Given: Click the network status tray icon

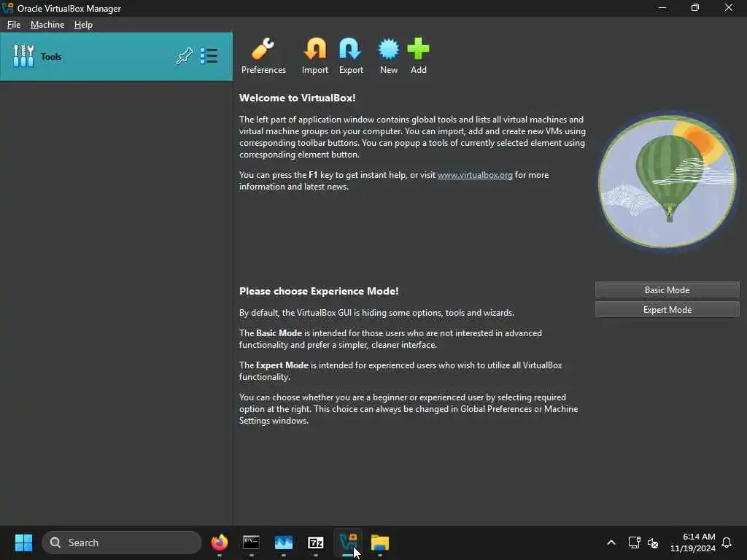Looking at the screenshot, I should click(634, 542).
